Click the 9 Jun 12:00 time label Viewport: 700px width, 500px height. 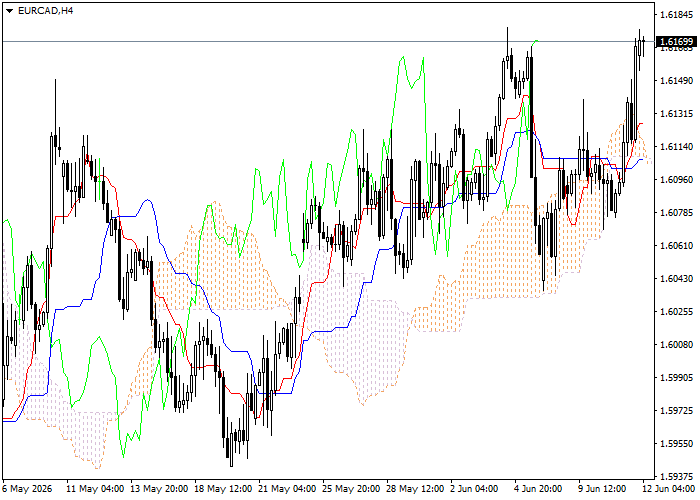(603, 489)
